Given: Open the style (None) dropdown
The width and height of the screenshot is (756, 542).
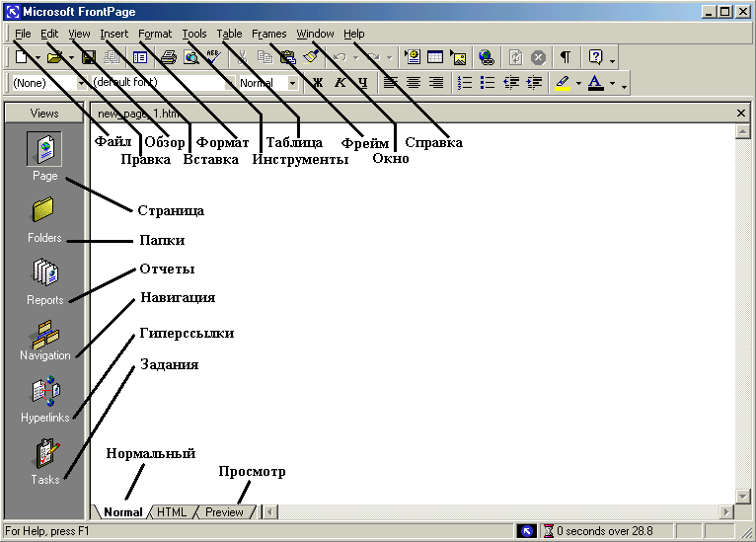Looking at the screenshot, I should (81, 83).
